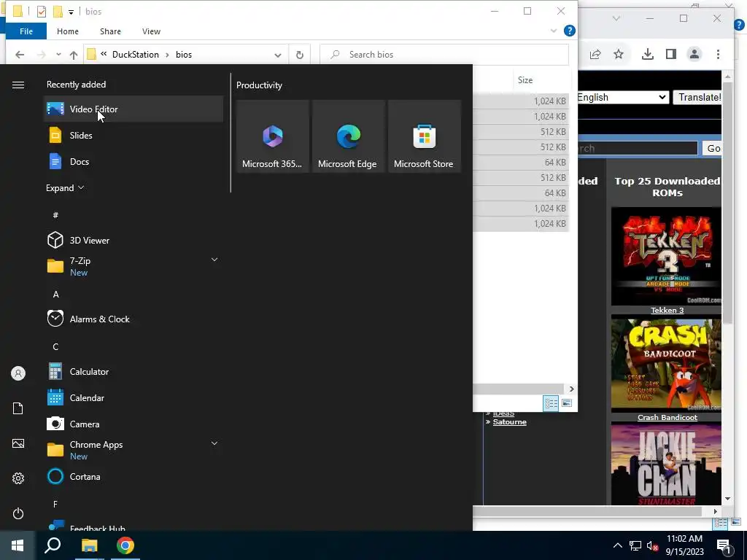Launch Calculator from the app list

click(133, 371)
